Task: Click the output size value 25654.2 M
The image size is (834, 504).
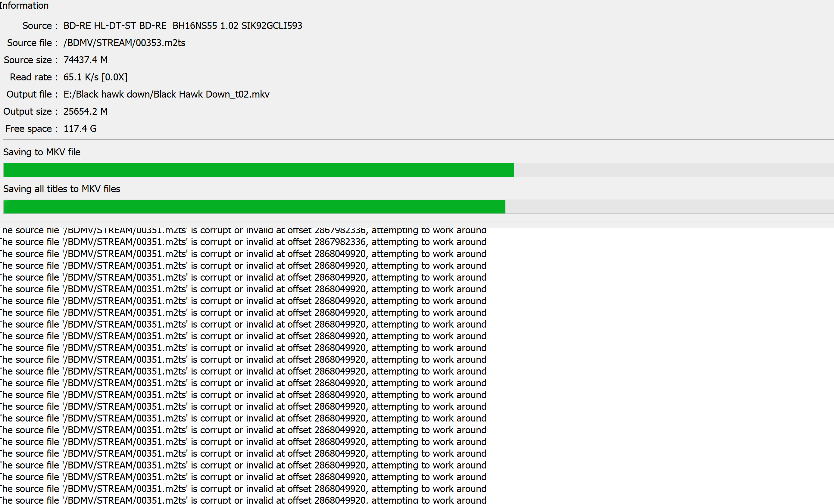Action: point(86,111)
